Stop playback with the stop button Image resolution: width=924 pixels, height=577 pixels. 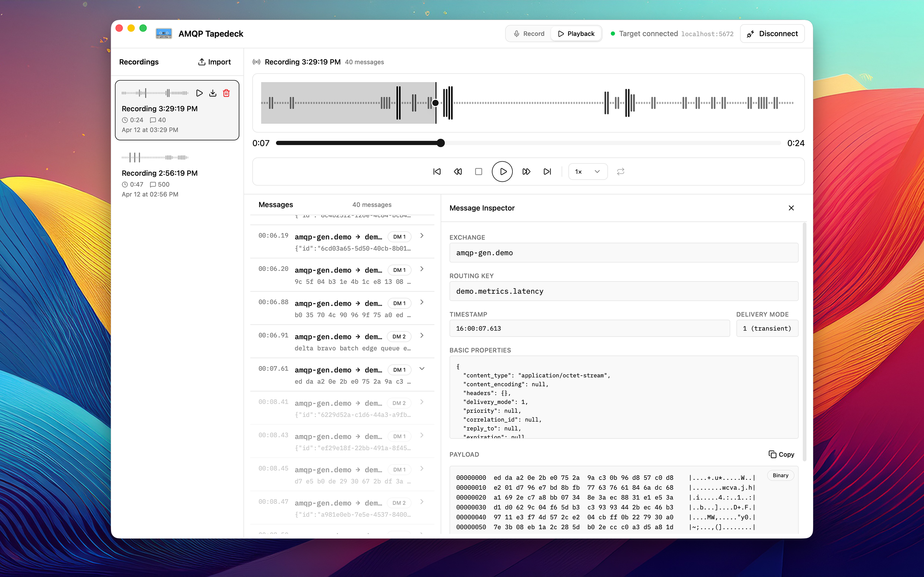(x=478, y=171)
